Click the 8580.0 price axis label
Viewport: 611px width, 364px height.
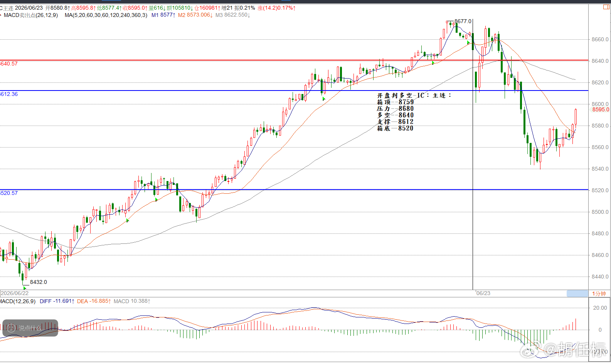(600, 126)
